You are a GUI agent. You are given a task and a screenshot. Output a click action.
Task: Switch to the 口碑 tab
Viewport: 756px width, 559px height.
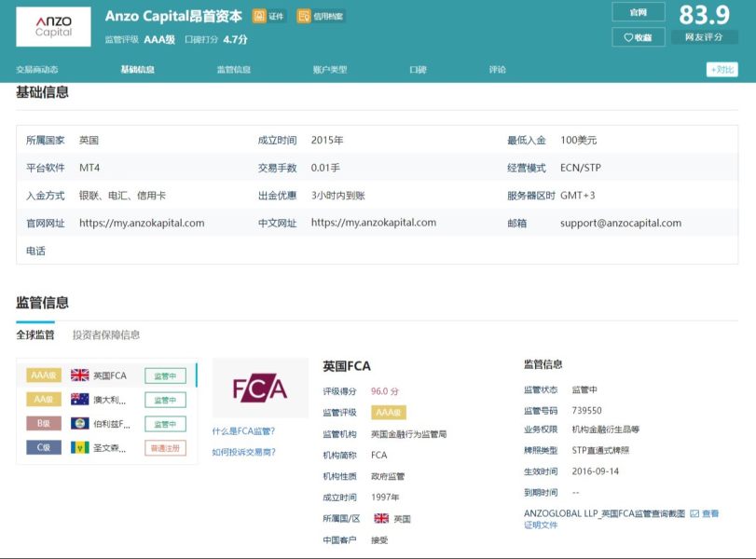(418, 69)
